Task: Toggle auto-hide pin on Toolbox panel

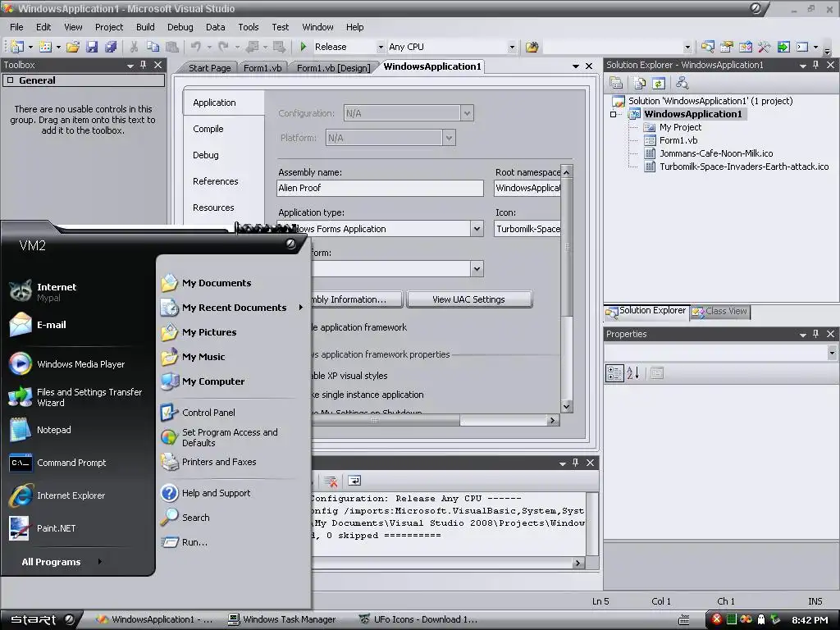Action: [x=143, y=65]
